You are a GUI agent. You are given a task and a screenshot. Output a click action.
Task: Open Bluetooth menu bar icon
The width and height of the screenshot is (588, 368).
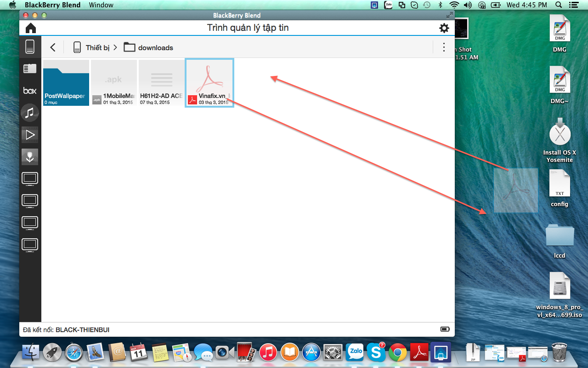440,5
